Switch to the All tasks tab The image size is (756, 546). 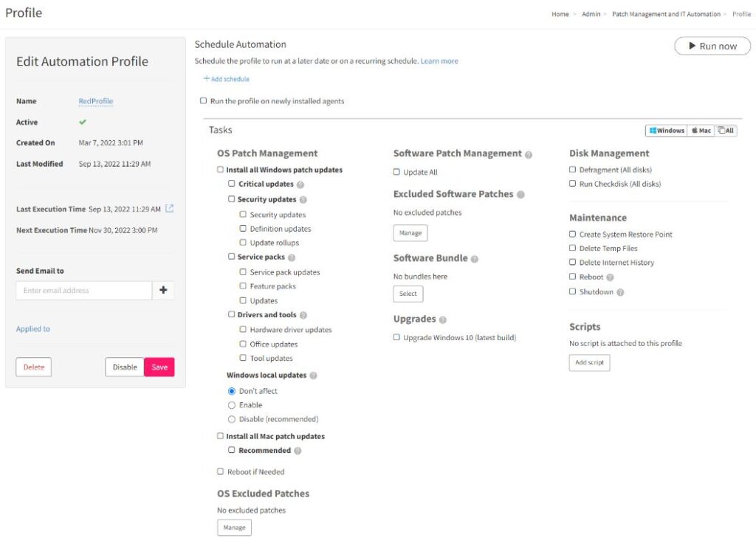[726, 131]
